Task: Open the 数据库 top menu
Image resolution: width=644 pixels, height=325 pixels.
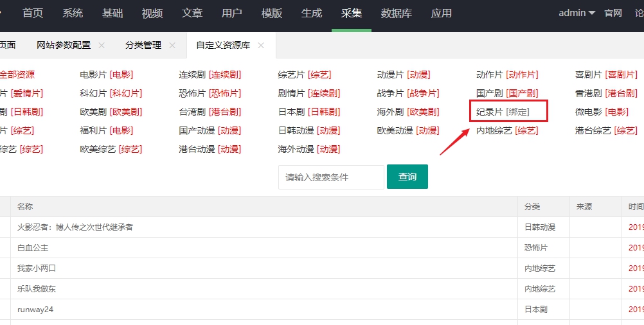Action: click(x=396, y=13)
